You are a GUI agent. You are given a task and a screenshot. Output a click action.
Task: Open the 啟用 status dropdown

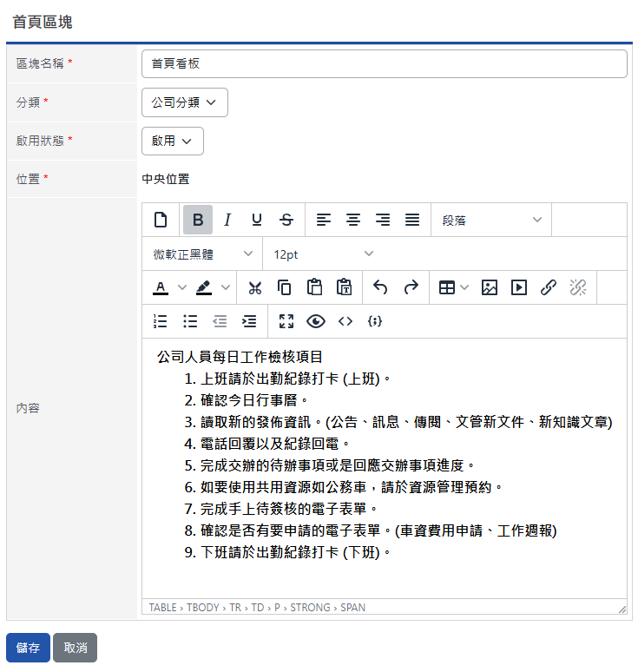(x=172, y=141)
